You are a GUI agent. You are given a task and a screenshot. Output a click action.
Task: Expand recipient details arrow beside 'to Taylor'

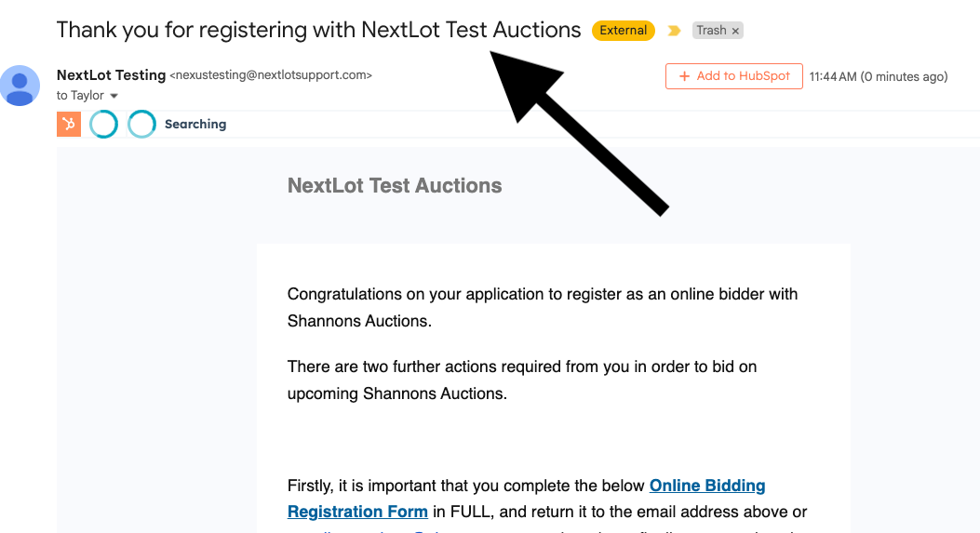click(114, 97)
